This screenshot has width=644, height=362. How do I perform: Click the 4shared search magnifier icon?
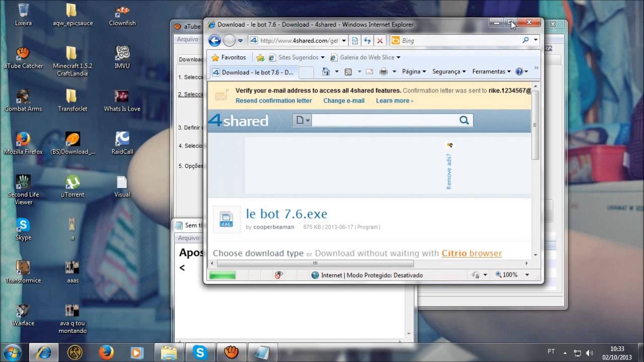click(x=464, y=120)
